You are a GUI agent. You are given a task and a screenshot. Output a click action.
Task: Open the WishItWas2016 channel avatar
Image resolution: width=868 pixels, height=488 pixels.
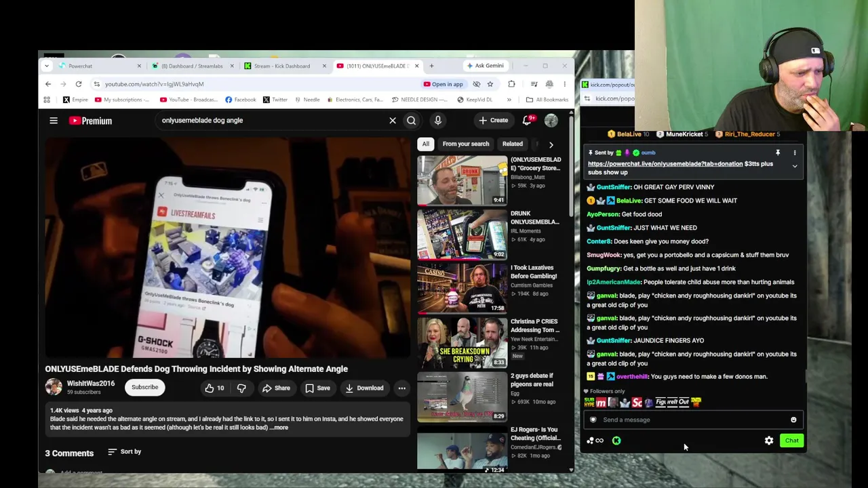click(x=54, y=387)
